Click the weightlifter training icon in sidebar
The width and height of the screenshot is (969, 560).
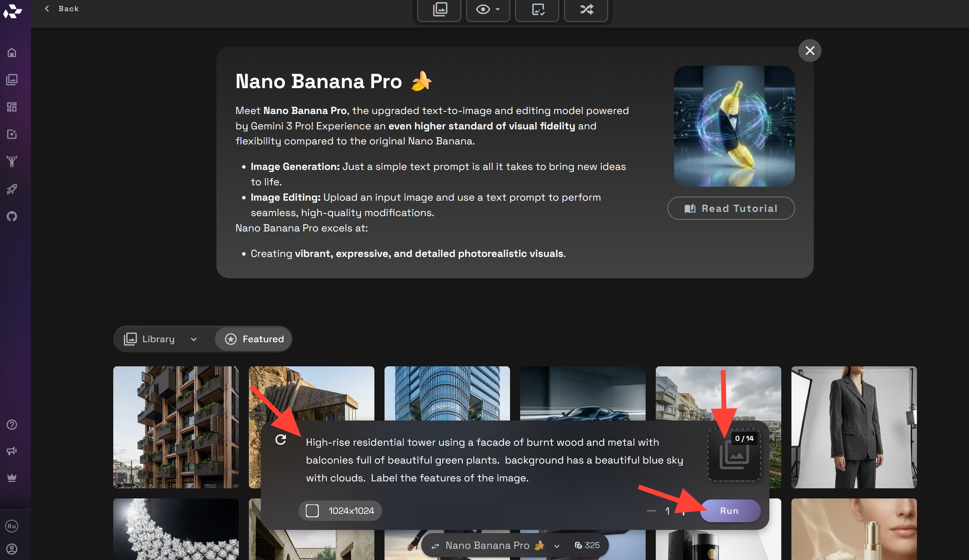12,161
